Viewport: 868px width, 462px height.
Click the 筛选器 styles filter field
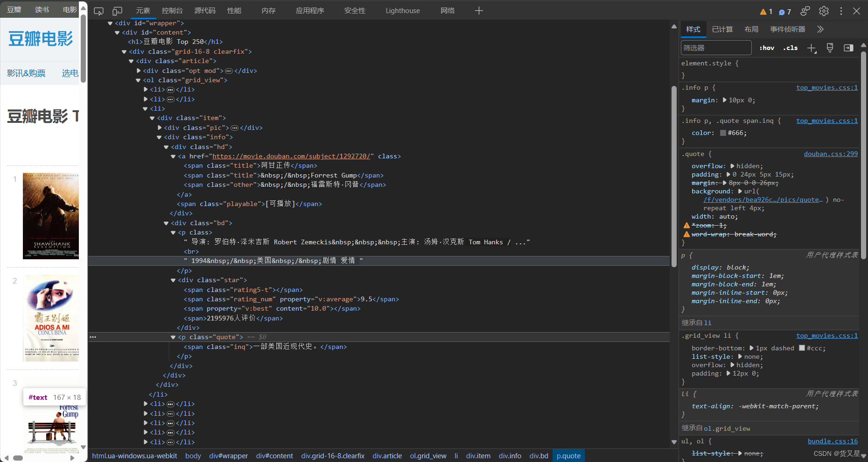pos(716,48)
